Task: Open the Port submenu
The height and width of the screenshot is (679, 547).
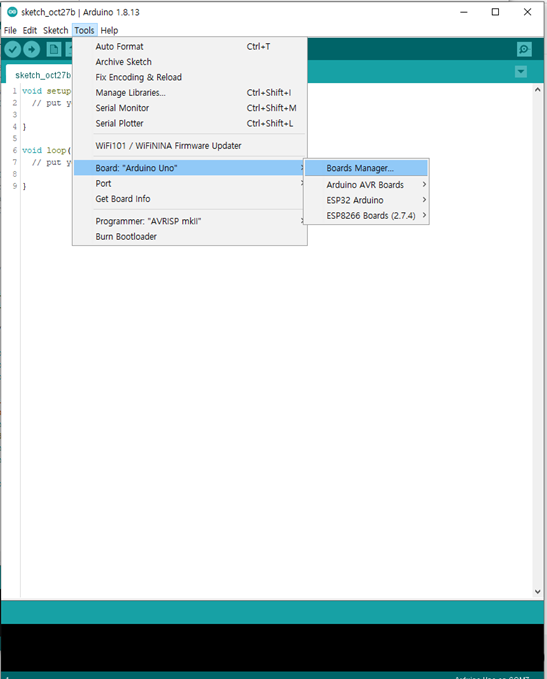Action: pyautogui.click(x=190, y=184)
